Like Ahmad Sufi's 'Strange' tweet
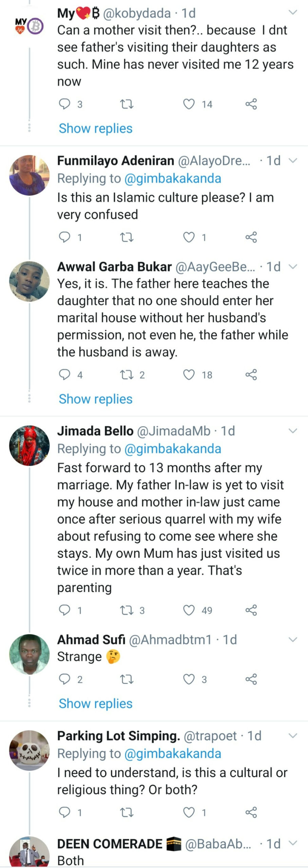308x868 pixels. [189, 679]
